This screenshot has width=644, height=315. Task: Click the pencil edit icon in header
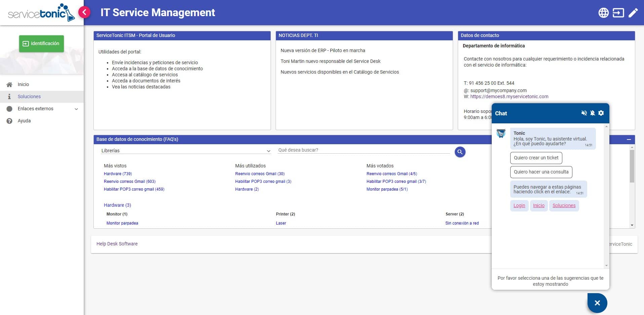633,13
